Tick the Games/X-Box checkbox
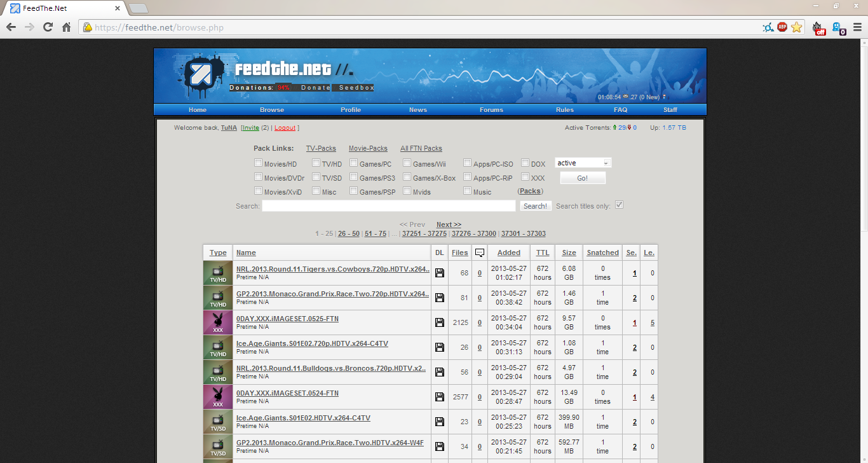Image resolution: width=868 pixels, height=463 pixels. [x=407, y=177]
